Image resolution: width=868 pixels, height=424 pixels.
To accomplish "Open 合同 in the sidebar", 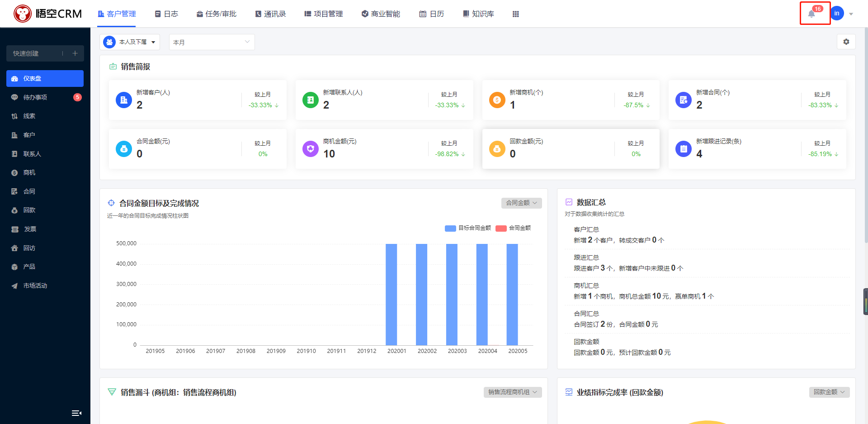I will click(45, 191).
